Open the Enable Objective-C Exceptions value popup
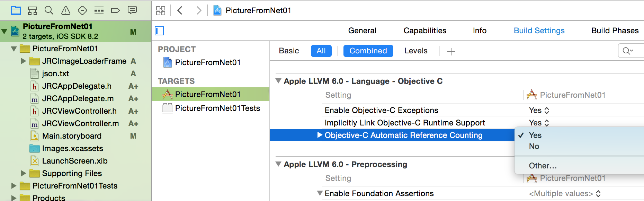 539,110
